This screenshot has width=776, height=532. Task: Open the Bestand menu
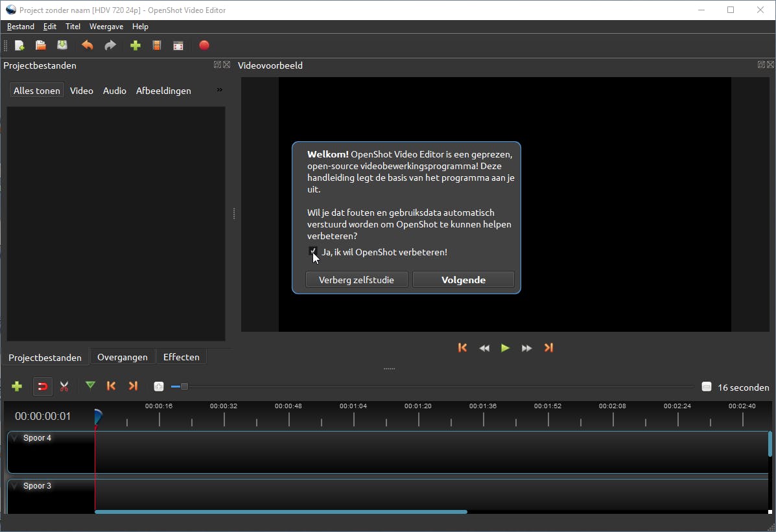[21, 27]
